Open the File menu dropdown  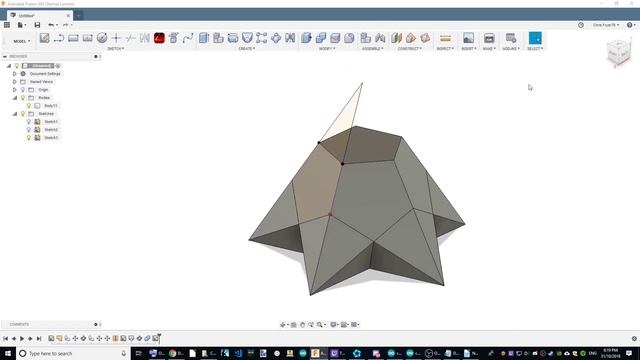click(21, 25)
